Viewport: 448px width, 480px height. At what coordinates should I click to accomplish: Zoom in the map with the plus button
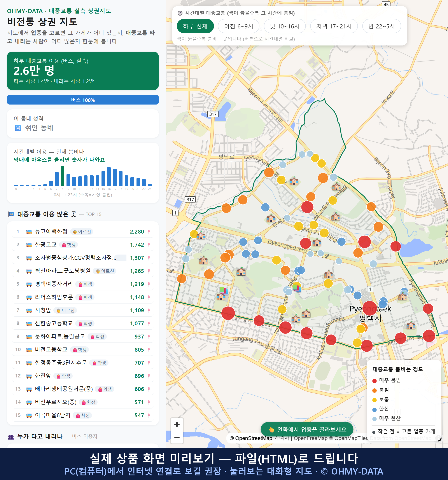coord(177,424)
